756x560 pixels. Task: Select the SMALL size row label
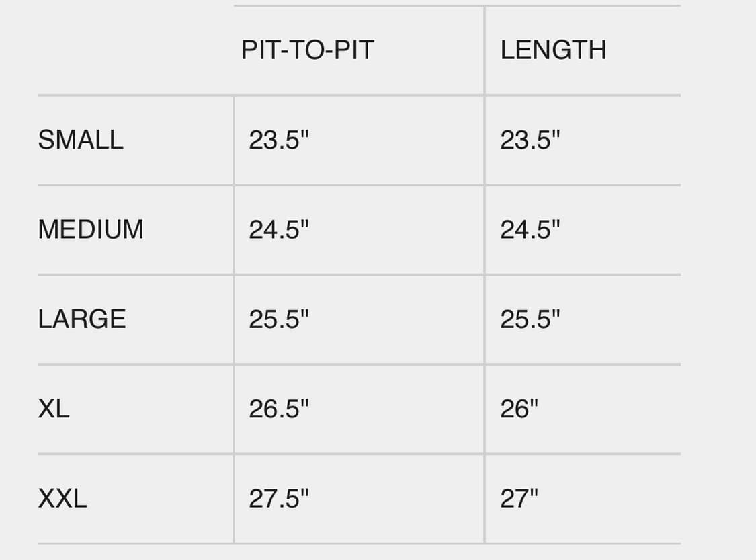point(81,140)
